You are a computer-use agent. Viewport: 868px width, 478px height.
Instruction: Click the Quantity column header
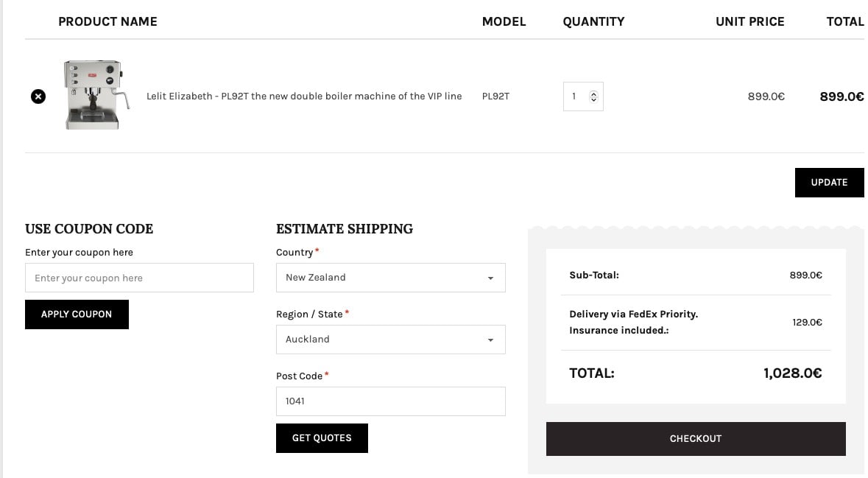click(593, 21)
